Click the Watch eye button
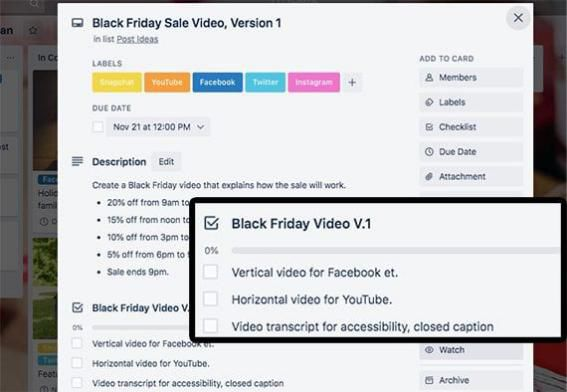Screen dimensions: 567x392 [471, 350]
